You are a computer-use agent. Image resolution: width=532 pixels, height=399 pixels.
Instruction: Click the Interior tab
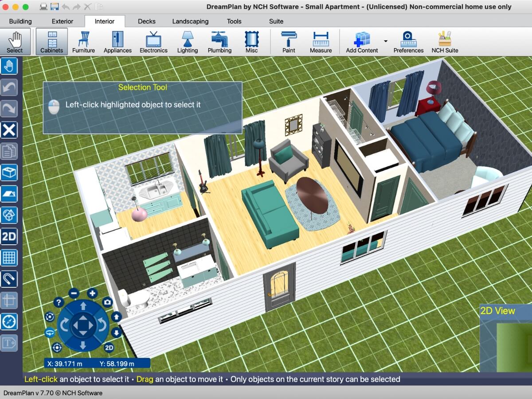click(x=105, y=21)
